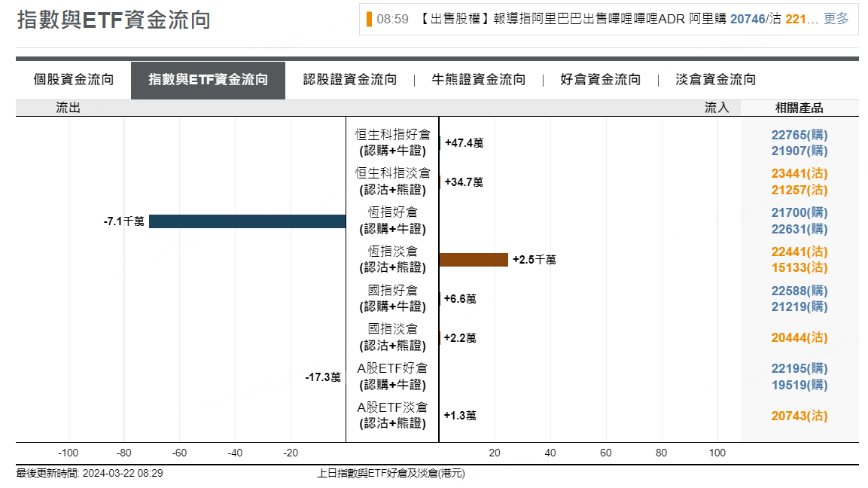868x488 pixels.
Task: Click the 恒指好倉 outflow bar
Action: [248, 221]
